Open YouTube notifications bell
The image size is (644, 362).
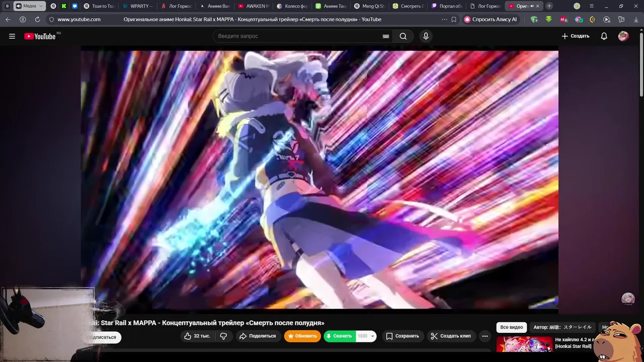[604, 36]
